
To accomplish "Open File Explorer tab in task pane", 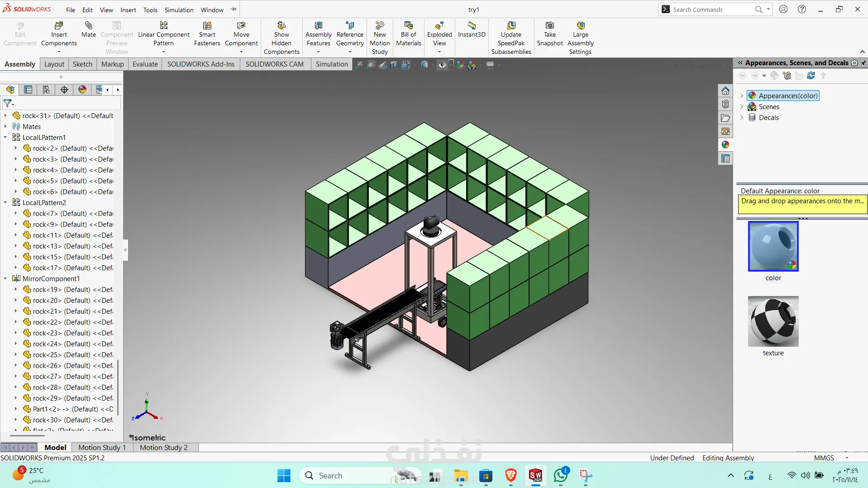I will [725, 118].
